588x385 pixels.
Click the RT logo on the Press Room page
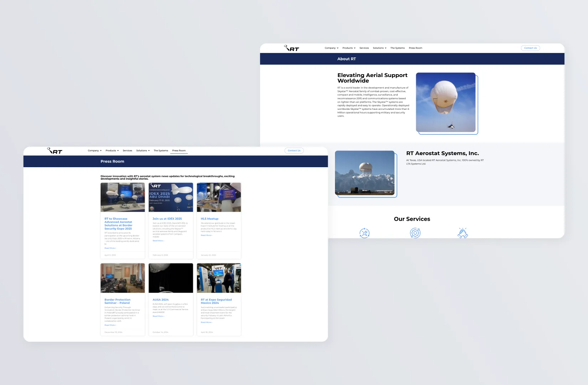click(x=55, y=151)
